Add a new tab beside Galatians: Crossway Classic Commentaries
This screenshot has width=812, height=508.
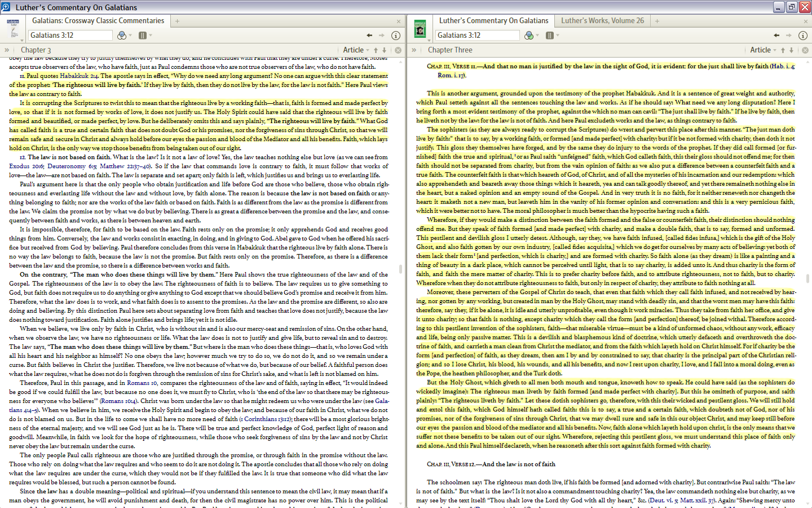177,21
